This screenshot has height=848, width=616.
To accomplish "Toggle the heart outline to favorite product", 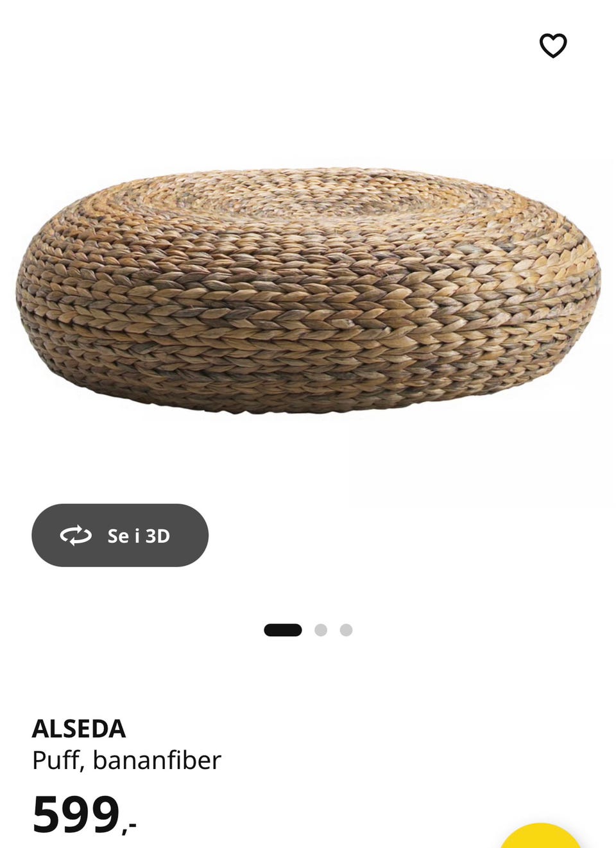I will pos(553,46).
